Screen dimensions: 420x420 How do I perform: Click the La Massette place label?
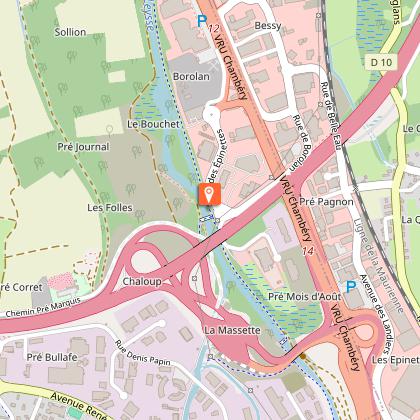[232, 330]
